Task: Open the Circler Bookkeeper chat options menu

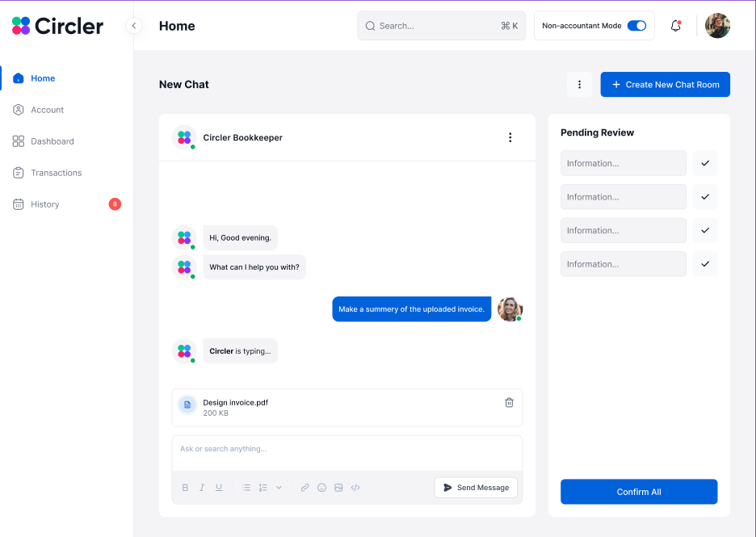Action: click(510, 137)
